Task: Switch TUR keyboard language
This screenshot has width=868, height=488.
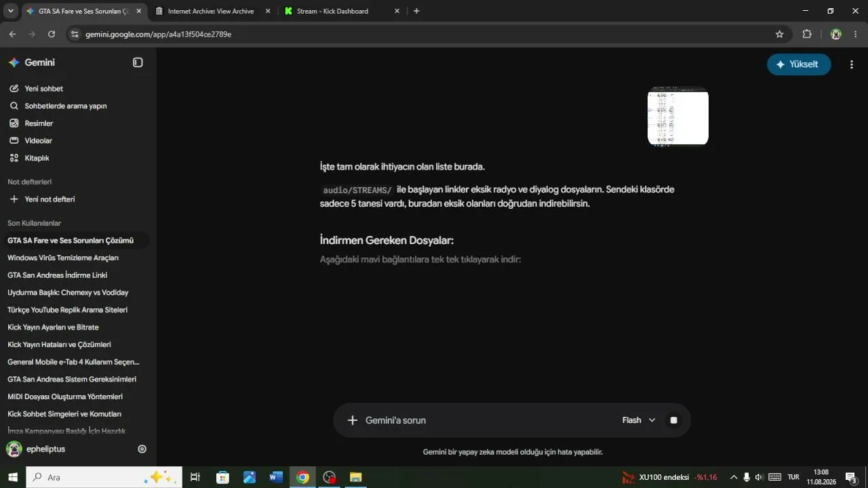Action: 793,477
